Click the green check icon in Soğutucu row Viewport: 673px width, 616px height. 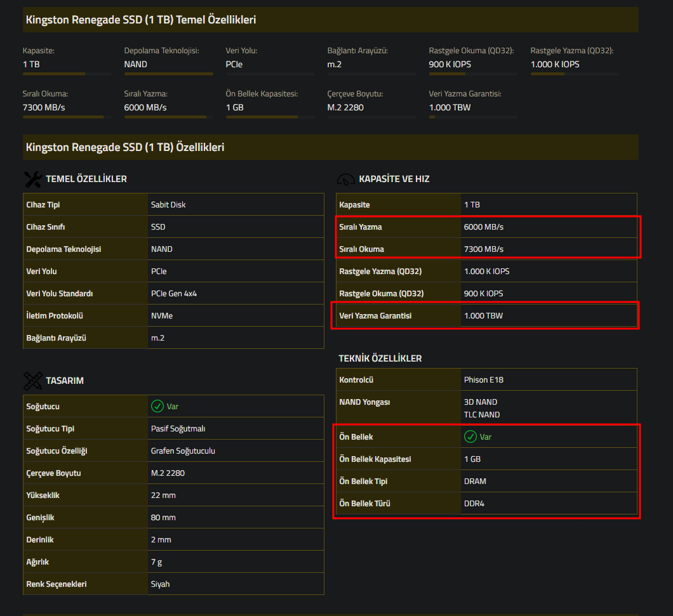coord(157,406)
